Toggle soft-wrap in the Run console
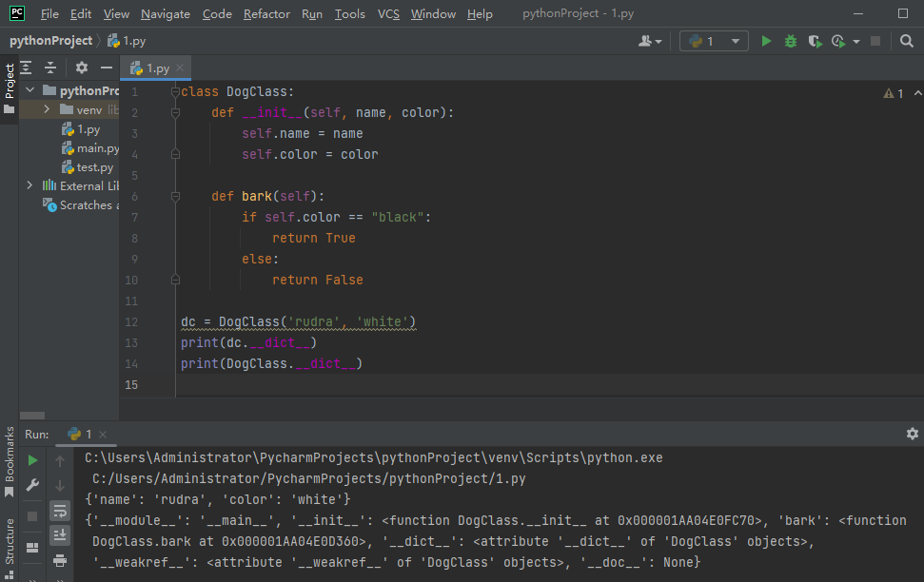This screenshot has width=924, height=582. click(x=60, y=510)
